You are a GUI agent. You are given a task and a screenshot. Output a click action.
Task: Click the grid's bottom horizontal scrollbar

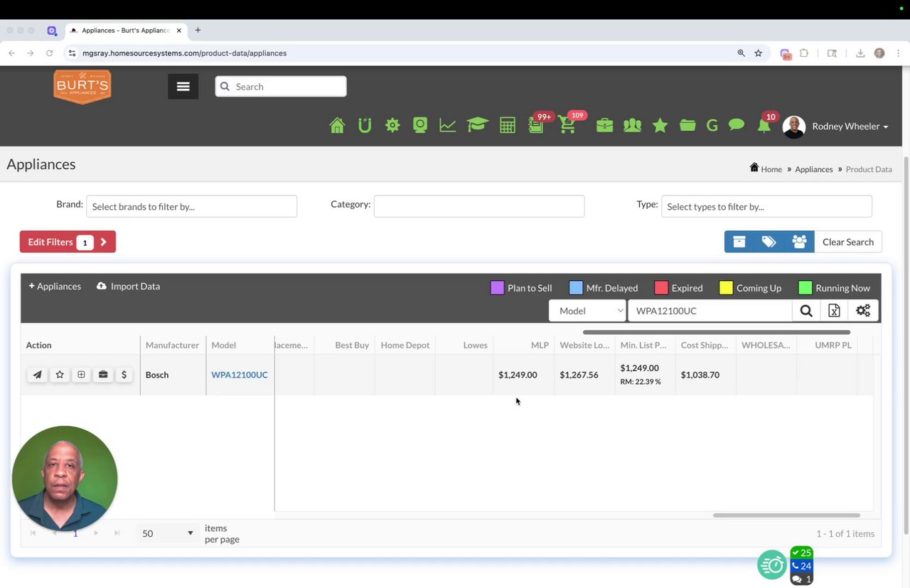pyautogui.click(x=786, y=515)
